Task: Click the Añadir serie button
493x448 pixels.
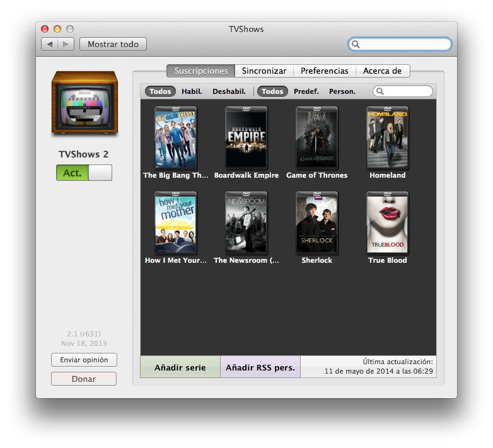Action: (180, 367)
